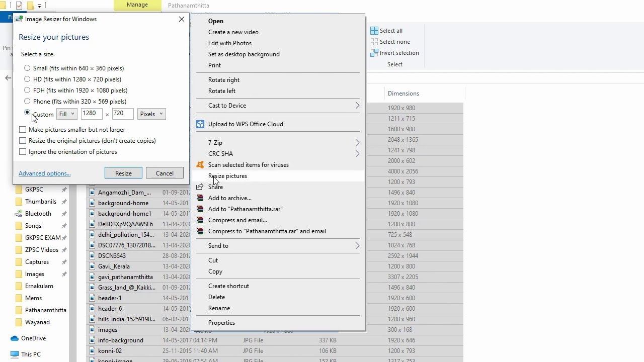Image resolution: width=644 pixels, height=362 pixels.
Task: Select the Custom size radio button
Action: coord(27,113)
